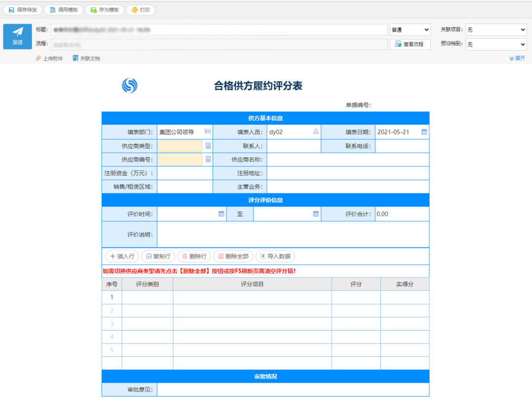Image resolution: width=532 pixels, height=404 pixels.
Task: Click into the 标题 title field
Action: coord(219,30)
